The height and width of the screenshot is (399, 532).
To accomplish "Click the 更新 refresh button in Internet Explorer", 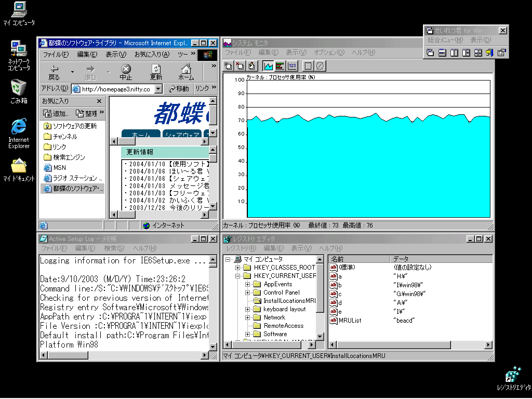I will coord(156,73).
